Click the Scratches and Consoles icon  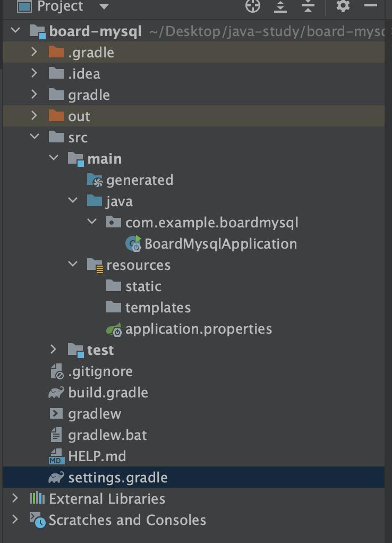[x=37, y=520]
